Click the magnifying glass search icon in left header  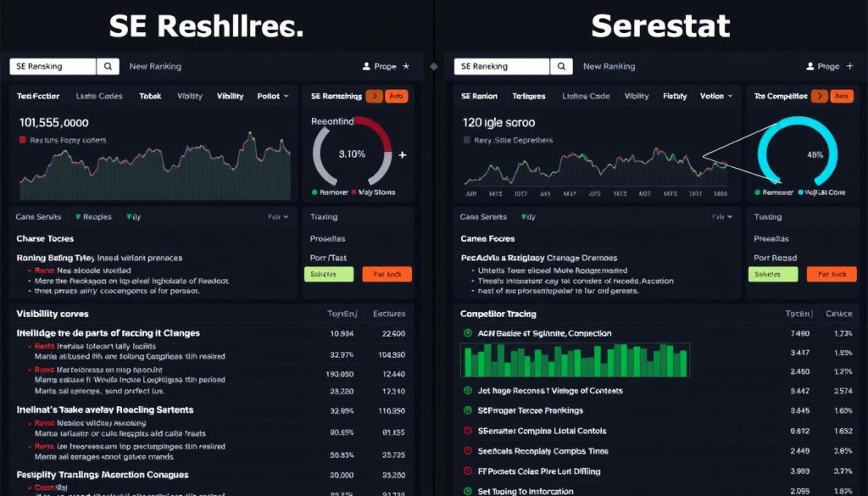point(107,66)
